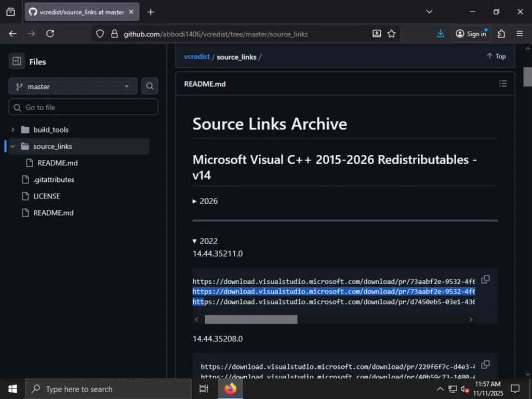Open README.md inside source_links
Image resolution: width=532 pixels, height=399 pixels.
click(x=57, y=163)
